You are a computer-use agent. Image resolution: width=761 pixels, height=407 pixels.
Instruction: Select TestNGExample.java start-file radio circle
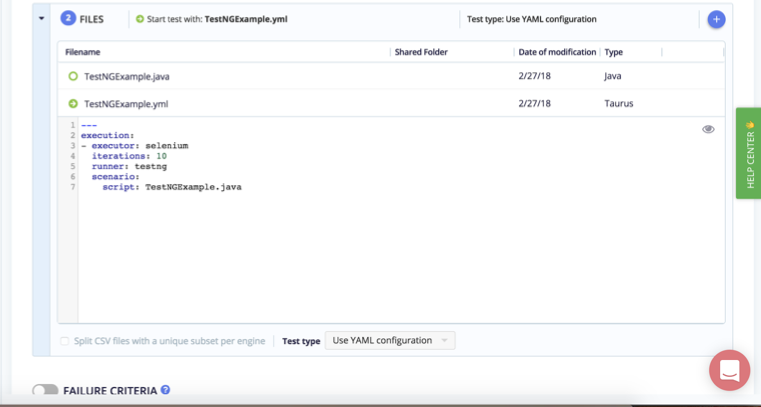click(73, 76)
